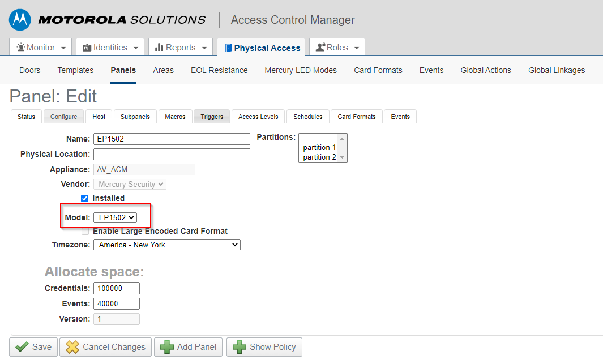
Task: Open the Reports bar-chart icon
Action: (x=160, y=47)
